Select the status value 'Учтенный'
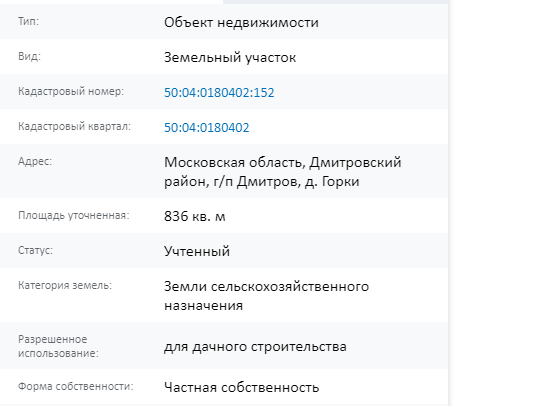Viewport: 552px width, 406px height. point(197,251)
